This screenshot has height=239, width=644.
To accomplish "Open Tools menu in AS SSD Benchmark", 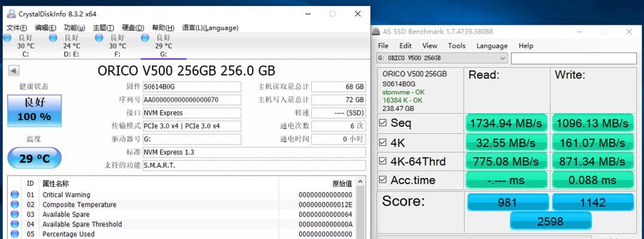I will 457,46.
